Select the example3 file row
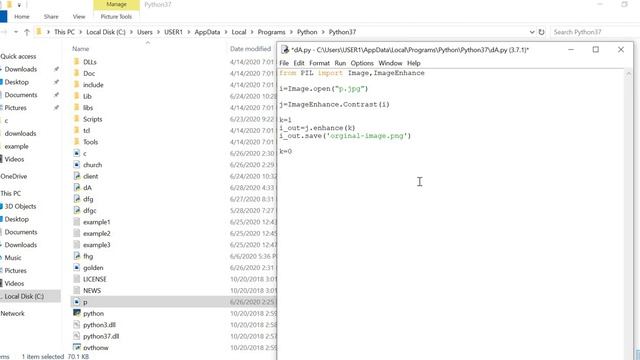The height and width of the screenshot is (360, 640). point(173,245)
